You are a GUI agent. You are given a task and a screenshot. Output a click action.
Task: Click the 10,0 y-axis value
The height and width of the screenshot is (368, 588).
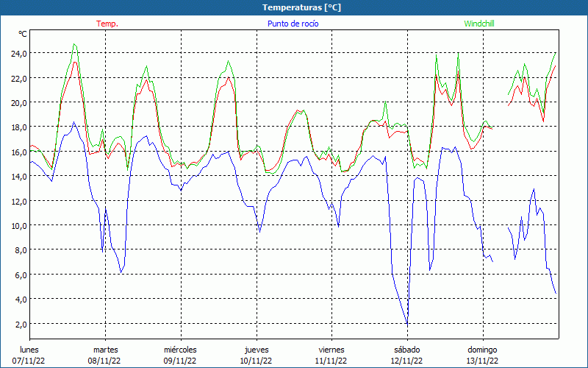click(18, 226)
